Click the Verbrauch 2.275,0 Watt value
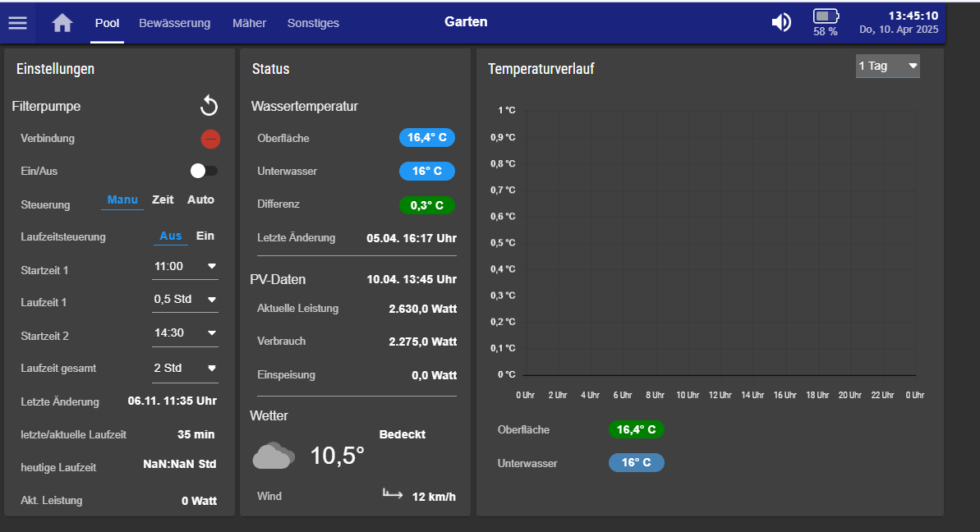Viewport: 980px width, 532px height. [422, 342]
